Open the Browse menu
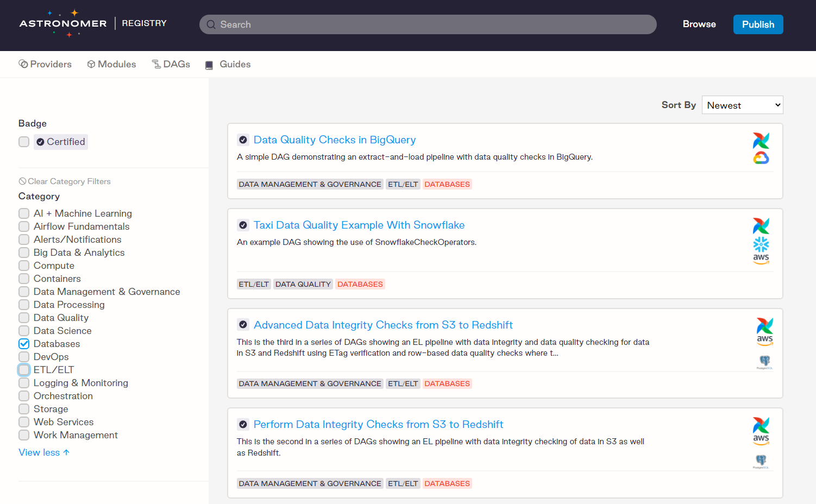 699,24
